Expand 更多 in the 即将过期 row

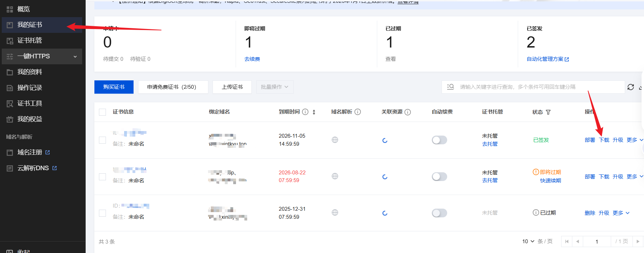635,176
